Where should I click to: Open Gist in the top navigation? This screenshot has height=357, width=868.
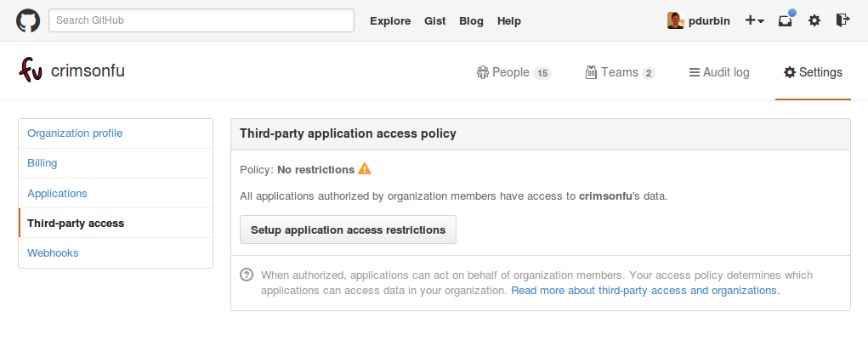tap(435, 21)
